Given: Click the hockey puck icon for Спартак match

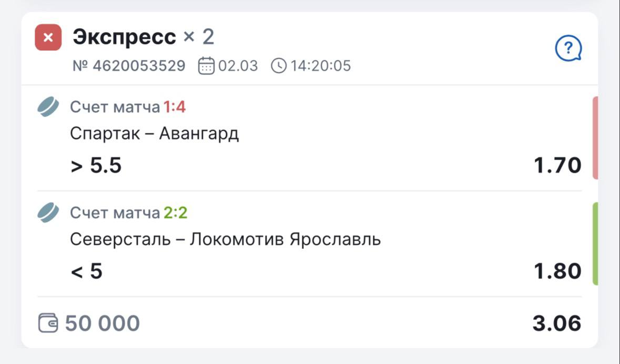Looking at the screenshot, I should pyautogui.click(x=48, y=107).
